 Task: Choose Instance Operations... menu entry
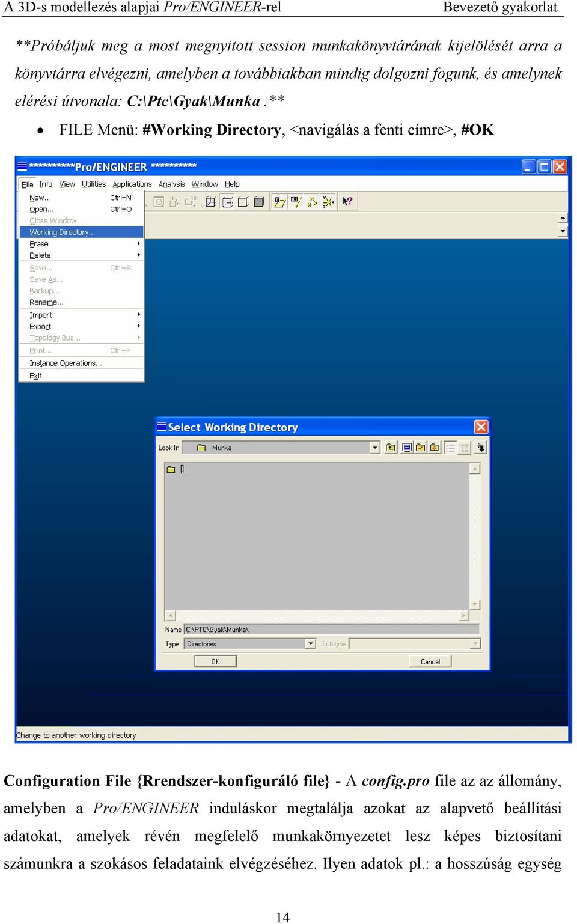81,363
